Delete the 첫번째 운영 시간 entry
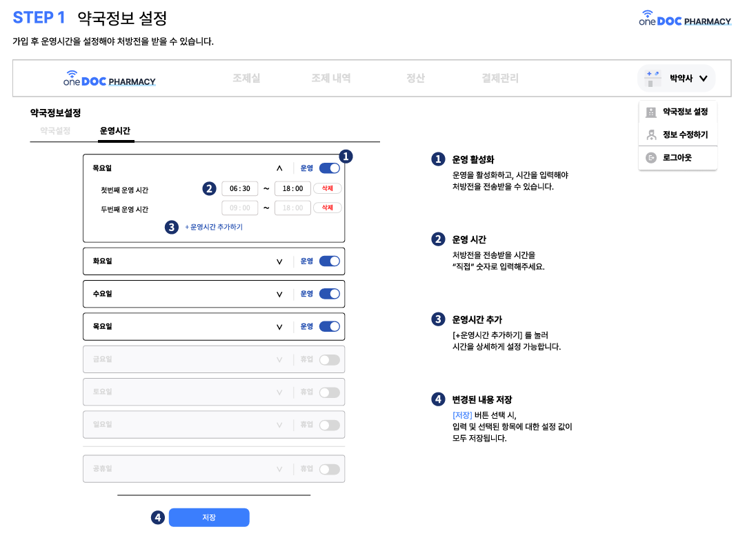Viewport: 756px width, 538px height. coord(328,188)
